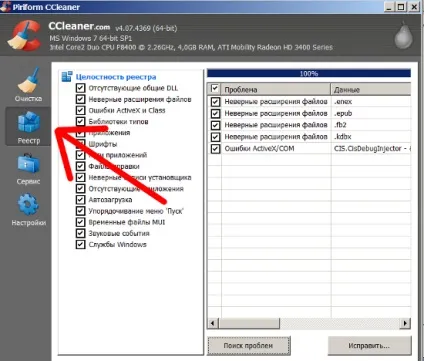Image resolution: width=424 pixels, height=361 pixels.
Task: Uncheck Службы Windows option
Action: 80,244
